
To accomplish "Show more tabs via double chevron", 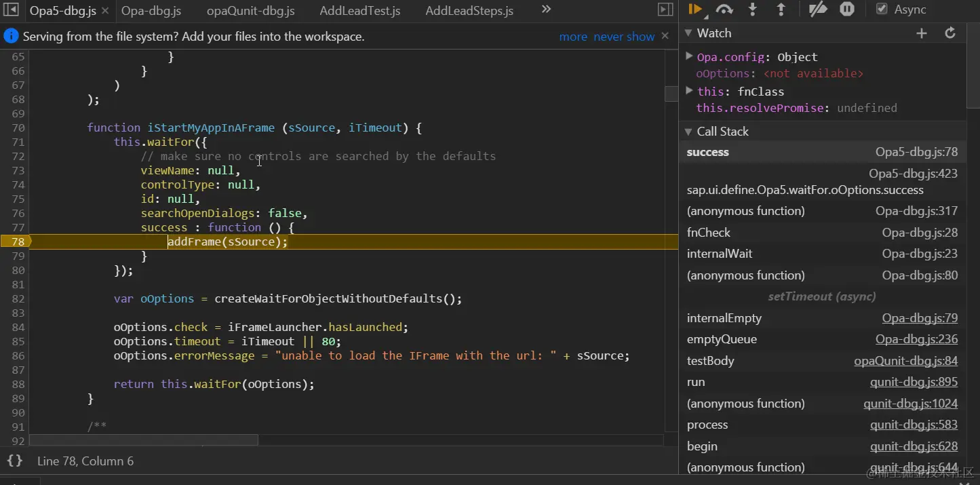I will (x=546, y=9).
